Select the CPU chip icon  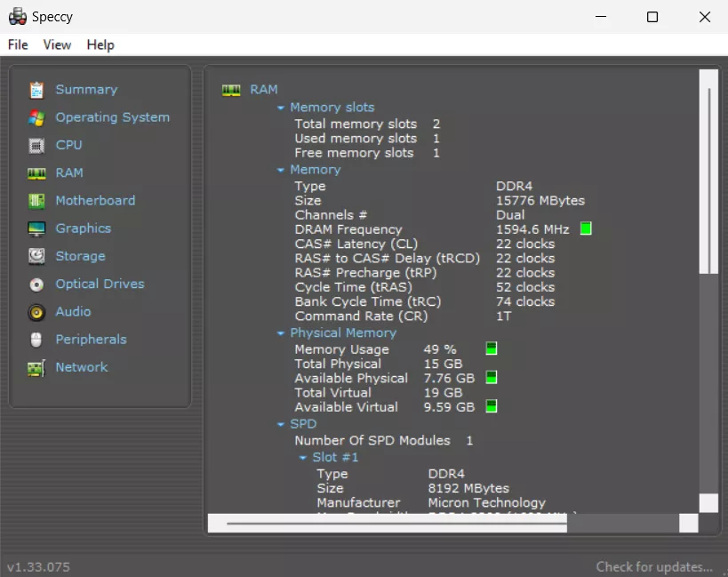tap(36, 145)
